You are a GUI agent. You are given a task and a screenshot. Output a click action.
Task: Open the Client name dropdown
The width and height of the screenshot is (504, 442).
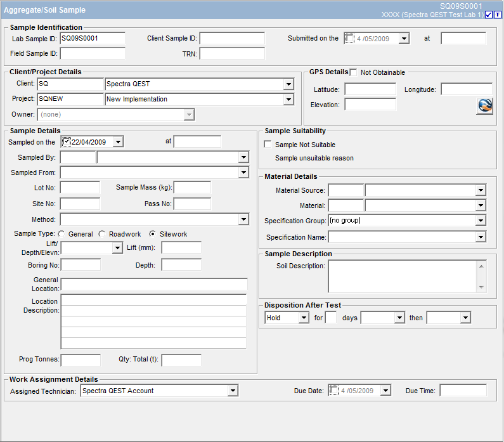point(289,84)
